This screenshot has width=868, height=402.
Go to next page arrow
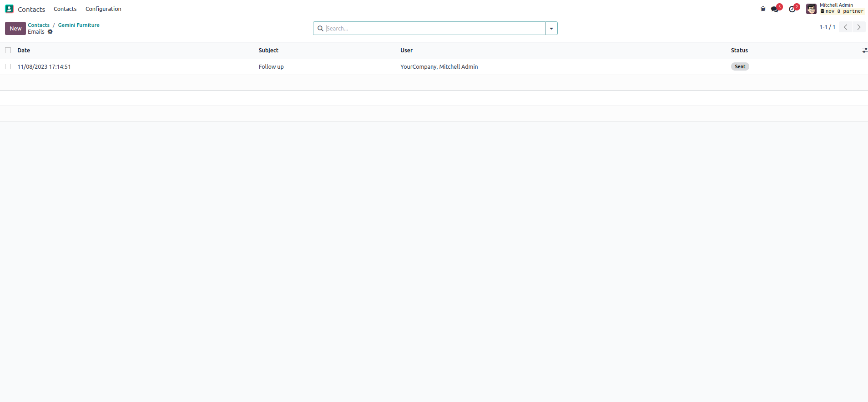click(859, 27)
